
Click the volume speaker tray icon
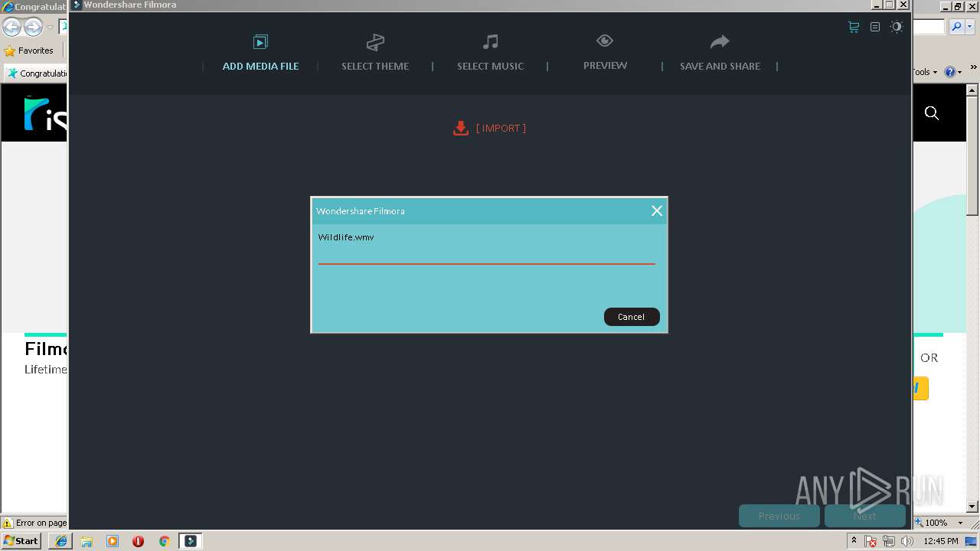(907, 542)
